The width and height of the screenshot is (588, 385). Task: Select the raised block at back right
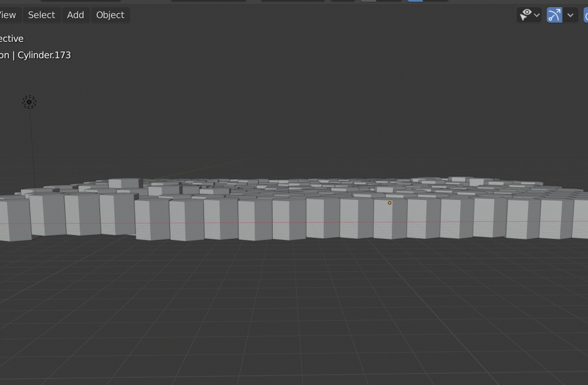click(462, 179)
